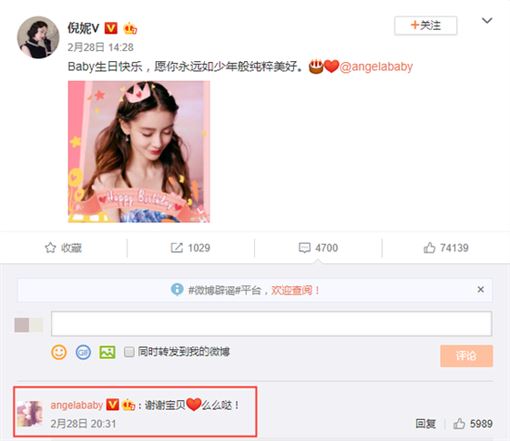Focus the comment text input field

coord(271,324)
